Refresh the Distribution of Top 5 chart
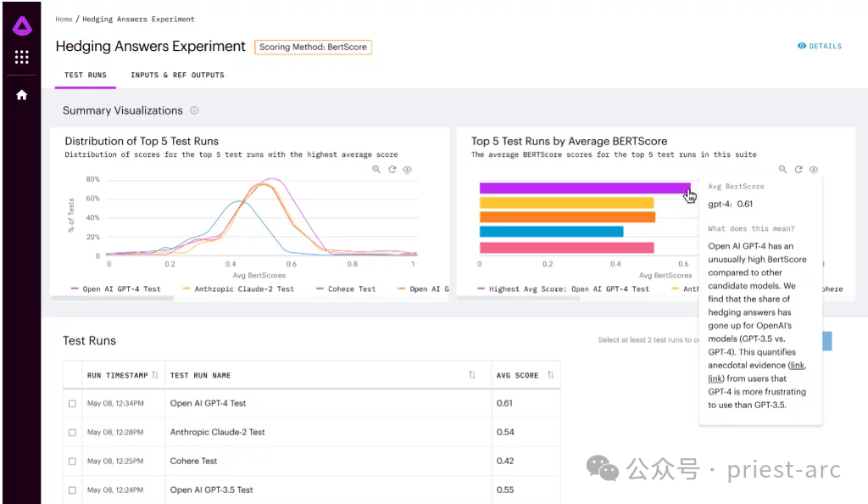This screenshot has height=504, width=868. 392,170
